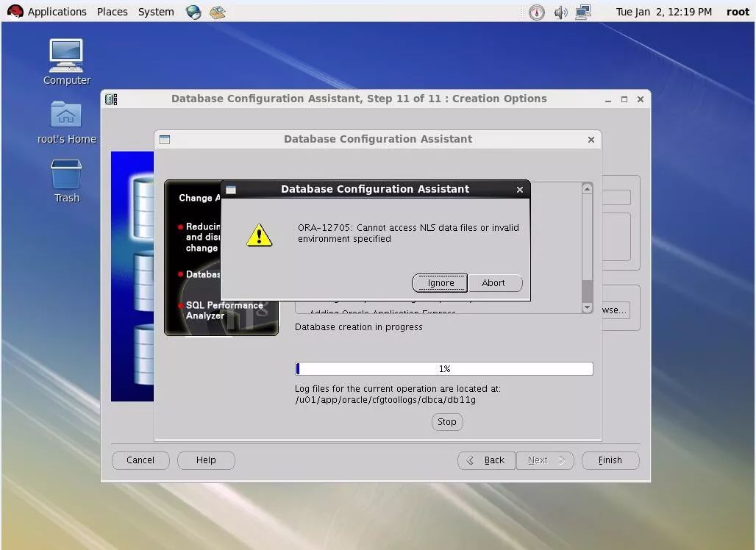This screenshot has height=550, width=756.
Task: Click the Next button in the wizard
Action: click(x=545, y=460)
